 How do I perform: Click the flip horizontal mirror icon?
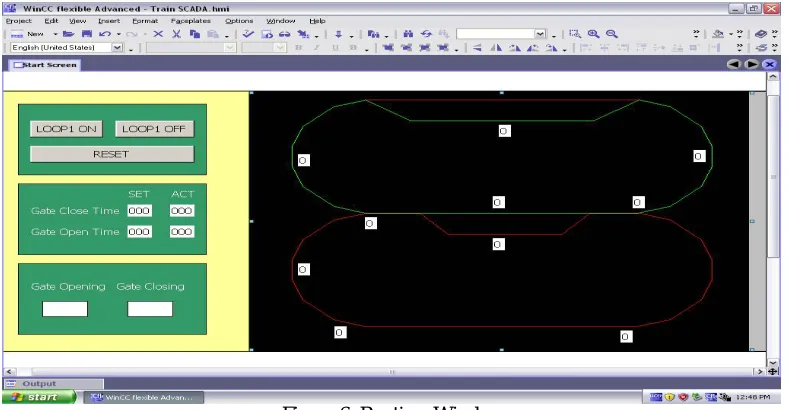(496, 48)
